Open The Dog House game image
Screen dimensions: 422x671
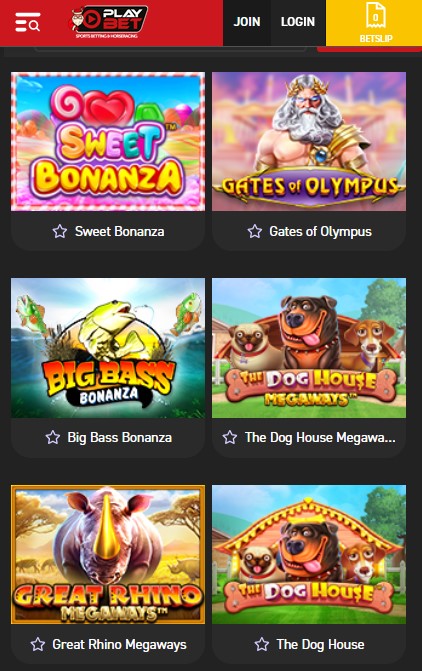pos(309,554)
